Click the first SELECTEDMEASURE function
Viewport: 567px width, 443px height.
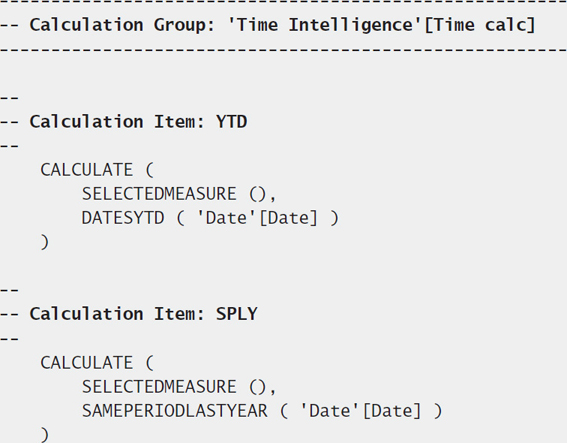159,194
